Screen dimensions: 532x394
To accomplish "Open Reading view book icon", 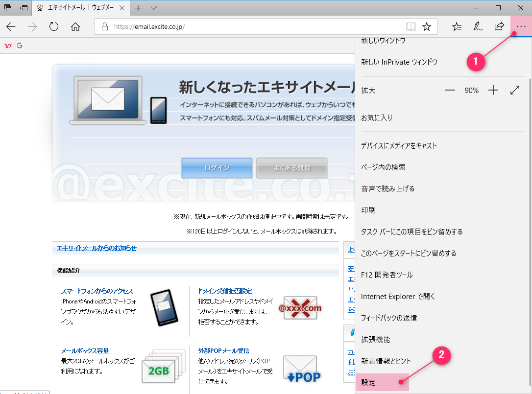I will [411, 26].
